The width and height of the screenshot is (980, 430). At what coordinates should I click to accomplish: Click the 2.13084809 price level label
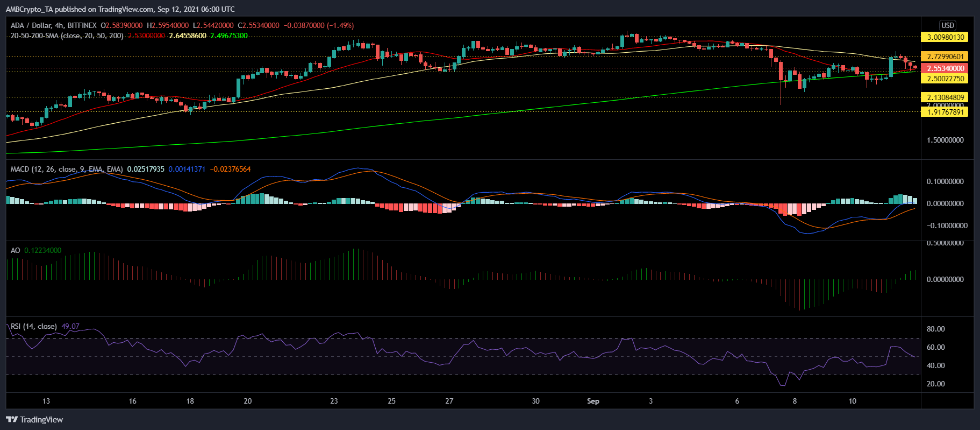pyautogui.click(x=945, y=97)
